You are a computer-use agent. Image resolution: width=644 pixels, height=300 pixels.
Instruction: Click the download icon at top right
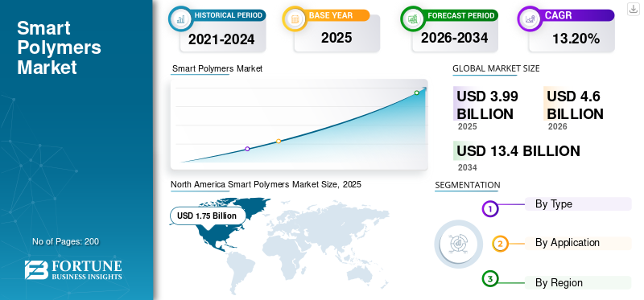633,9
